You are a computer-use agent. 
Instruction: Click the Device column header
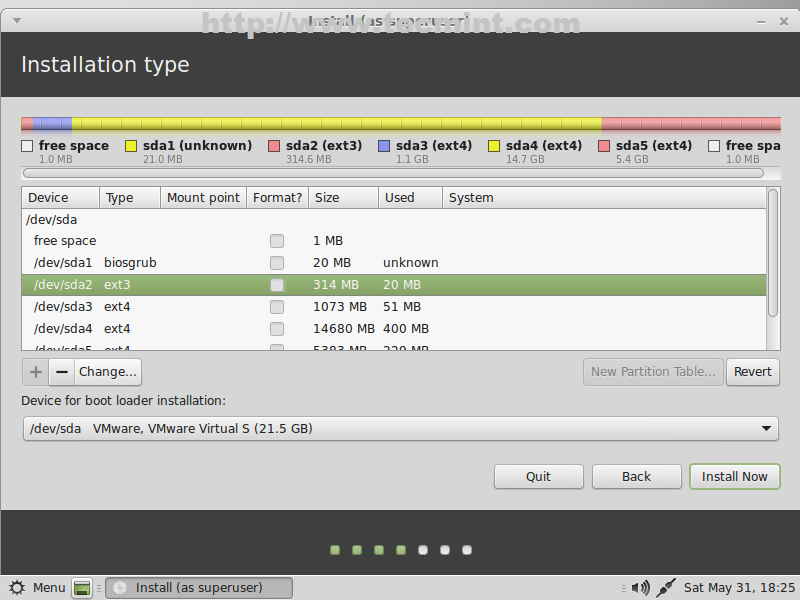point(60,198)
